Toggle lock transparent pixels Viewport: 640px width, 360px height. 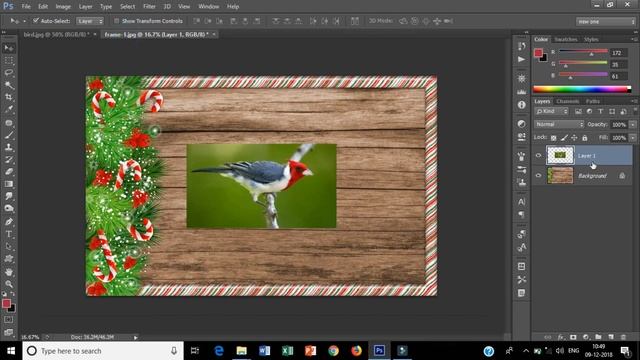(x=553, y=138)
